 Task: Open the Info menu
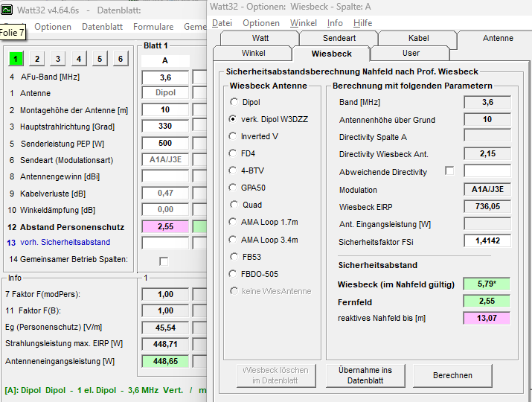click(x=335, y=23)
